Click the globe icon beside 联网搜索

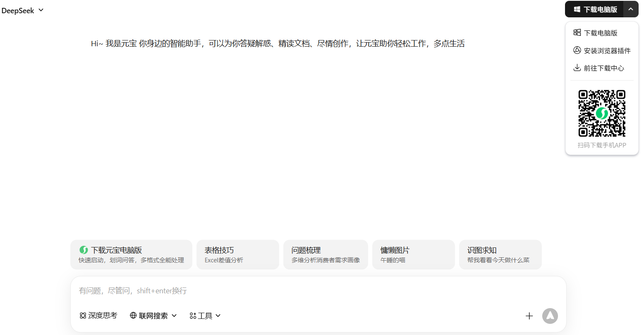(x=133, y=315)
